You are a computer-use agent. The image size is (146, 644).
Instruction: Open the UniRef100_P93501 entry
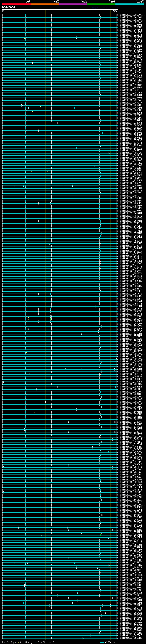131,63
